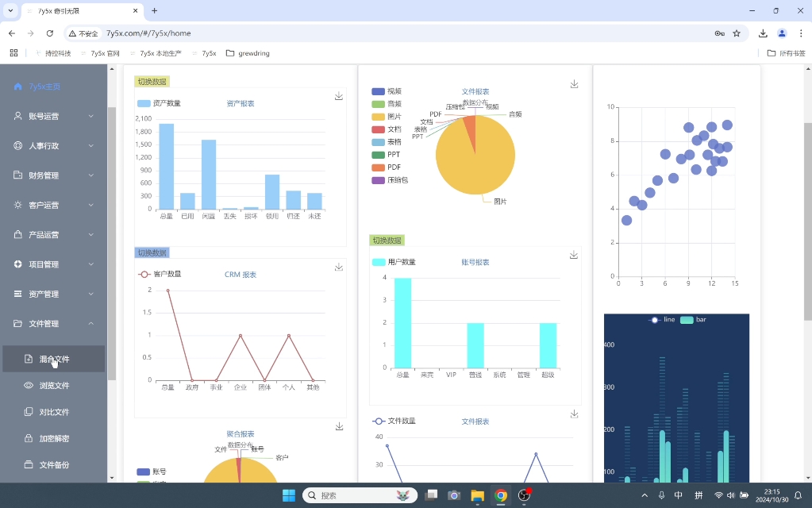Open File Explorer from taskbar
Screen dimensions: 812x508
tap(477, 495)
